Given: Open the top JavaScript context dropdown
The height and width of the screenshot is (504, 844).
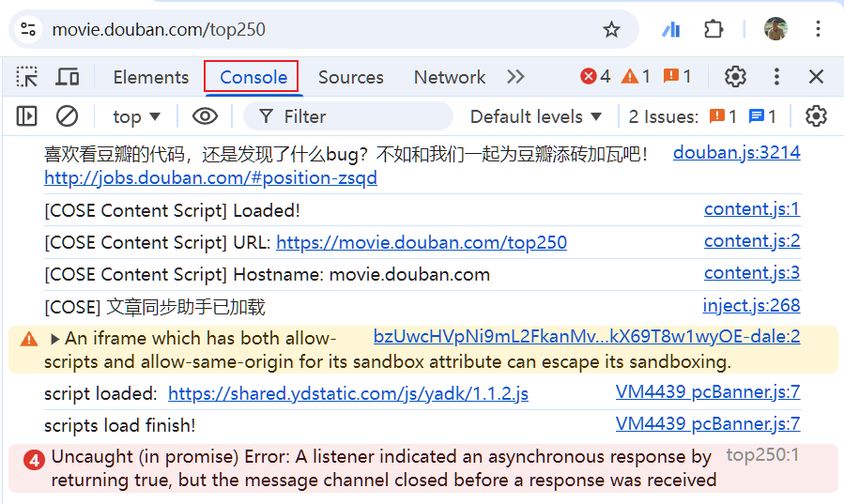Looking at the screenshot, I should click(137, 116).
